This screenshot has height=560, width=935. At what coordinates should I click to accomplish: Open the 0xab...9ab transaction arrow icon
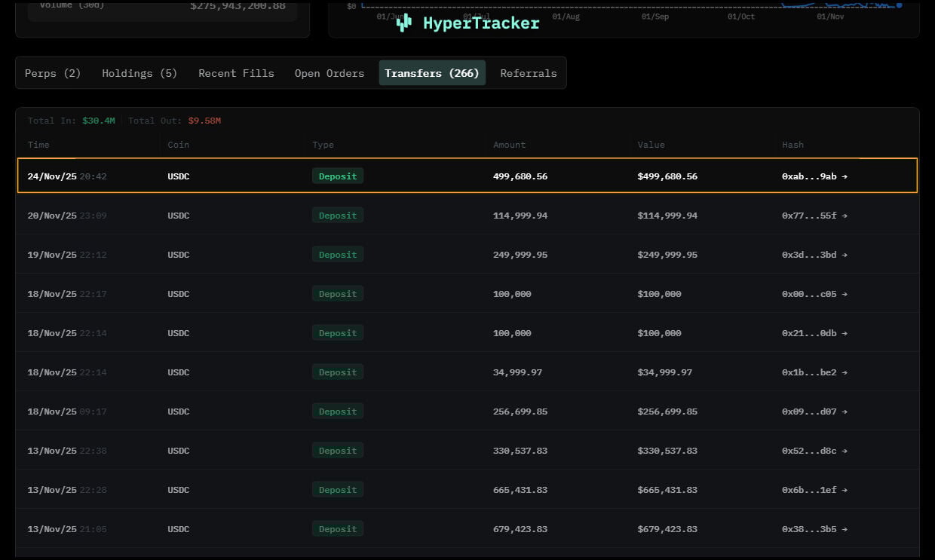coord(845,176)
